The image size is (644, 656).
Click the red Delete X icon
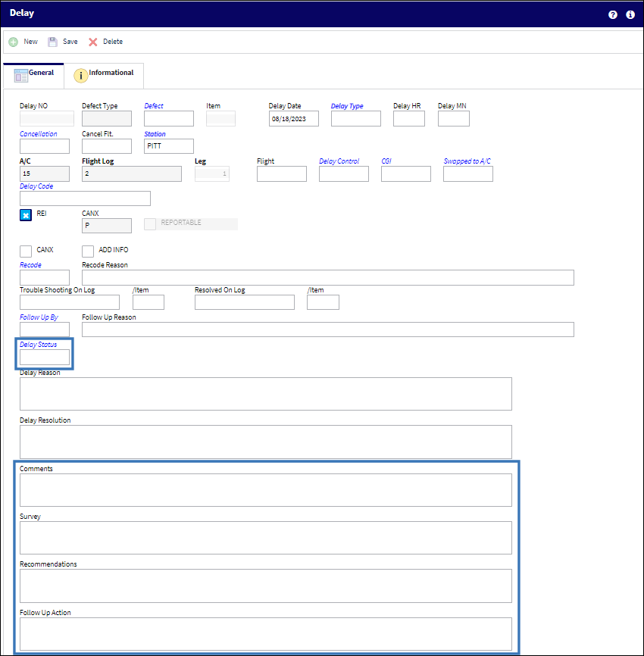pyautogui.click(x=93, y=42)
